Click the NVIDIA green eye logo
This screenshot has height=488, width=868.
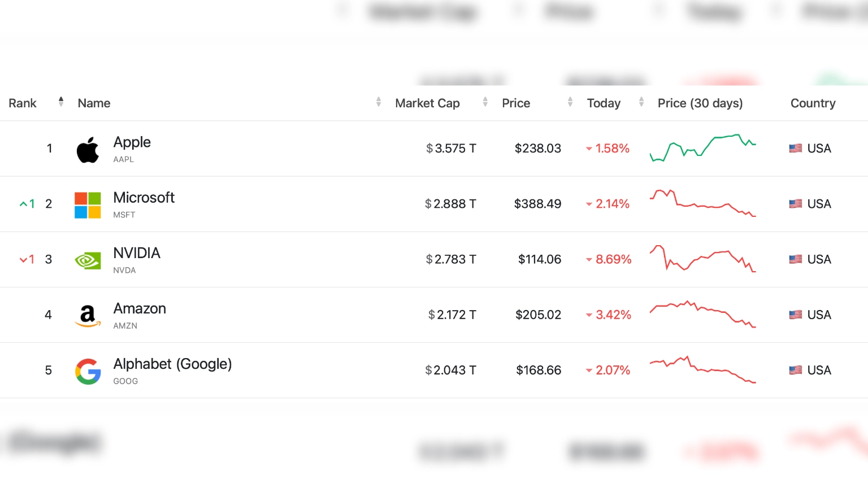pos(88,260)
